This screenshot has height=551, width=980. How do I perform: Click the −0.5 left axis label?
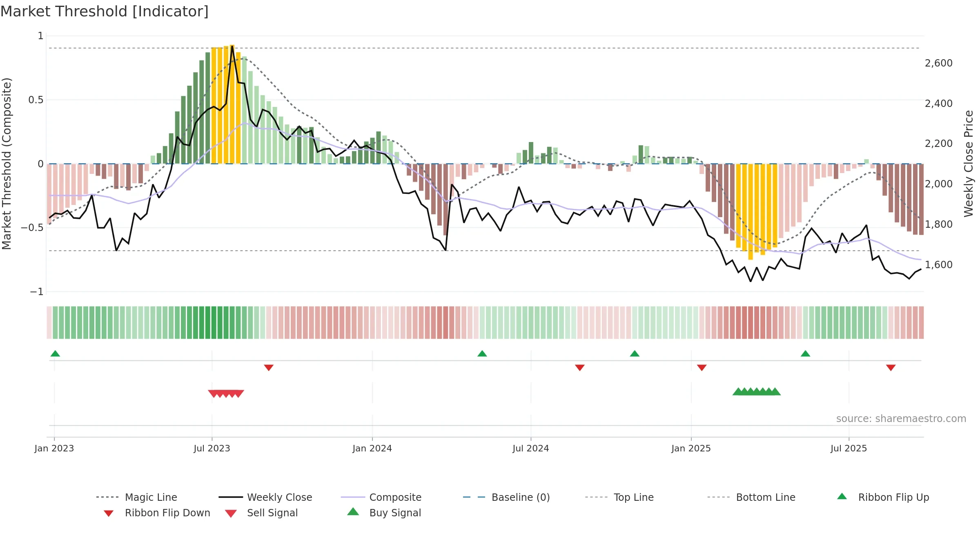pyautogui.click(x=32, y=228)
